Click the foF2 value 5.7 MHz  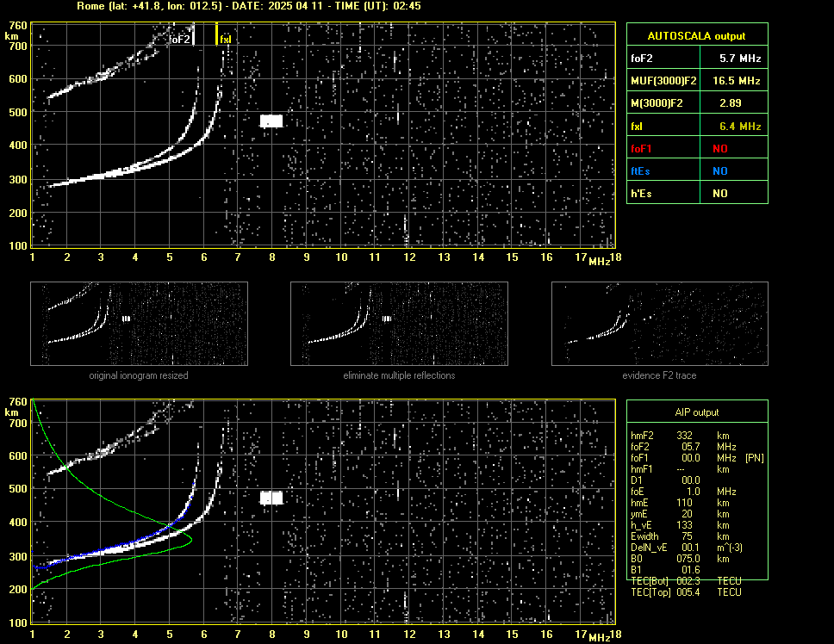pos(740,59)
